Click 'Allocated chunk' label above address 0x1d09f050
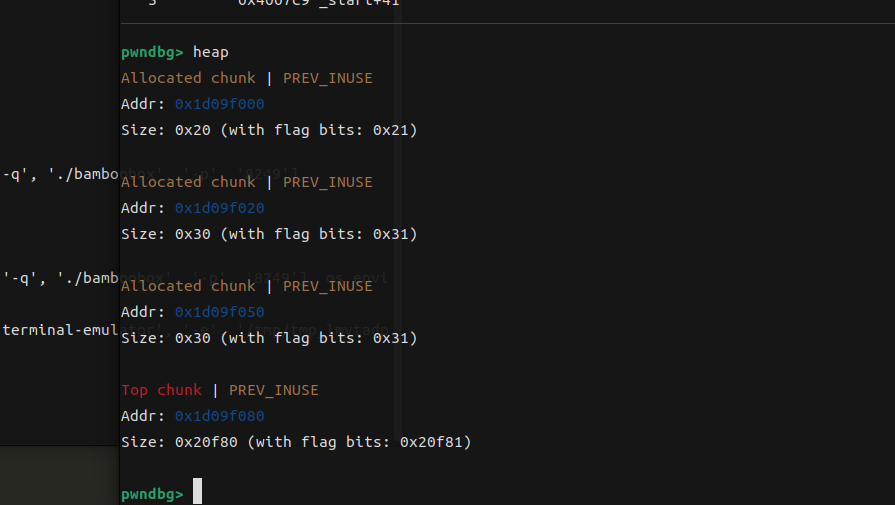 [x=188, y=286]
